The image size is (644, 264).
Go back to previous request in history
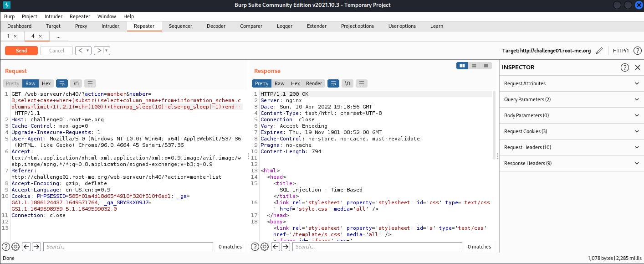[80, 51]
